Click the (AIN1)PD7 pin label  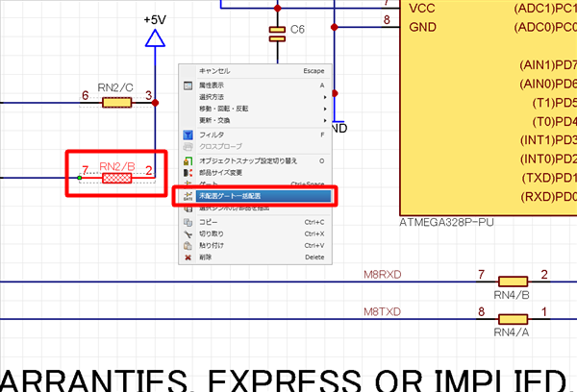click(548, 65)
